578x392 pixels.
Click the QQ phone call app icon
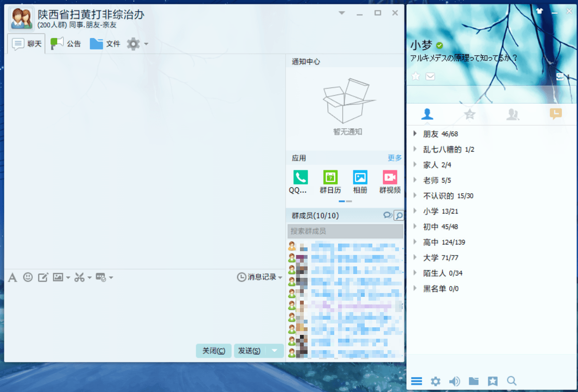point(300,177)
